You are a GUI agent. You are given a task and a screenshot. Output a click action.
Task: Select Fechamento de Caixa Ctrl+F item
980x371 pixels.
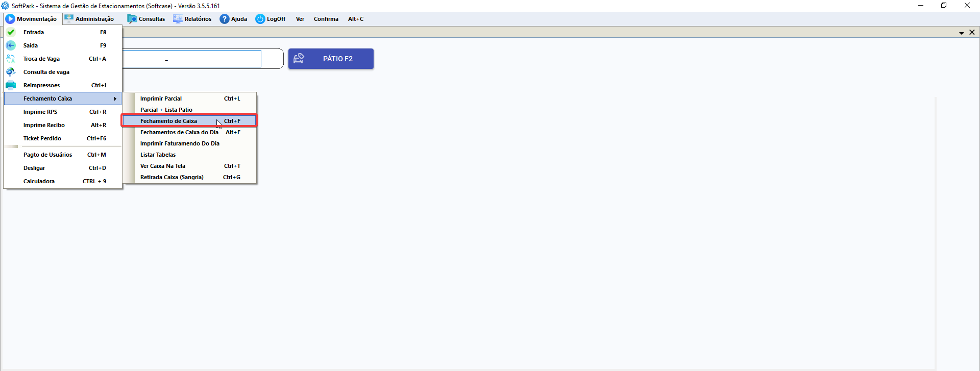click(x=189, y=121)
